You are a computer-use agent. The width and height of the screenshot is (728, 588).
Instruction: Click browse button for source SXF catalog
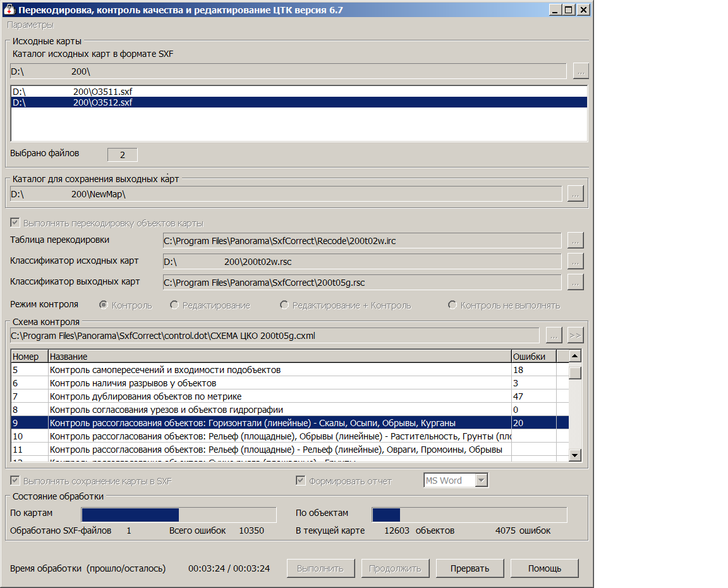click(x=581, y=71)
